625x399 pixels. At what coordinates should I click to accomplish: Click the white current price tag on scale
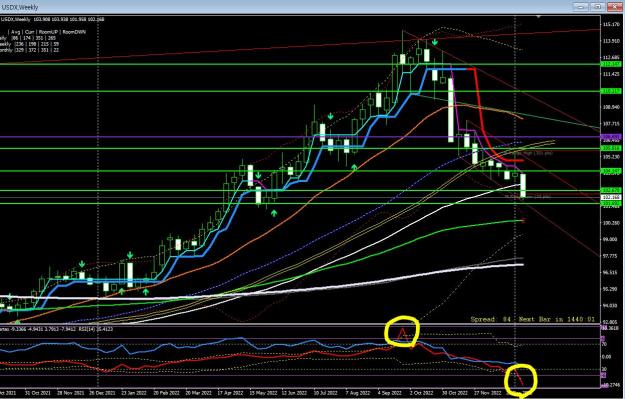click(x=611, y=197)
